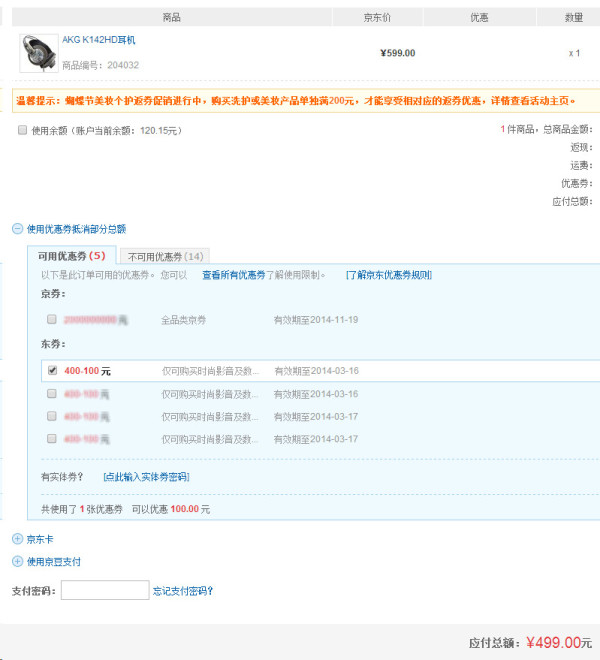Switch to the 不可用优惠券 (14) tab
600x660 pixels.
tap(165, 256)
